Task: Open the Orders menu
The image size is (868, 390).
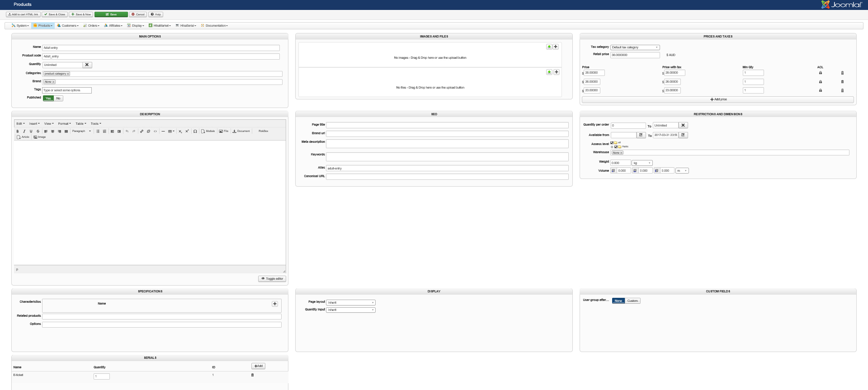Action: tap(91, 26)
